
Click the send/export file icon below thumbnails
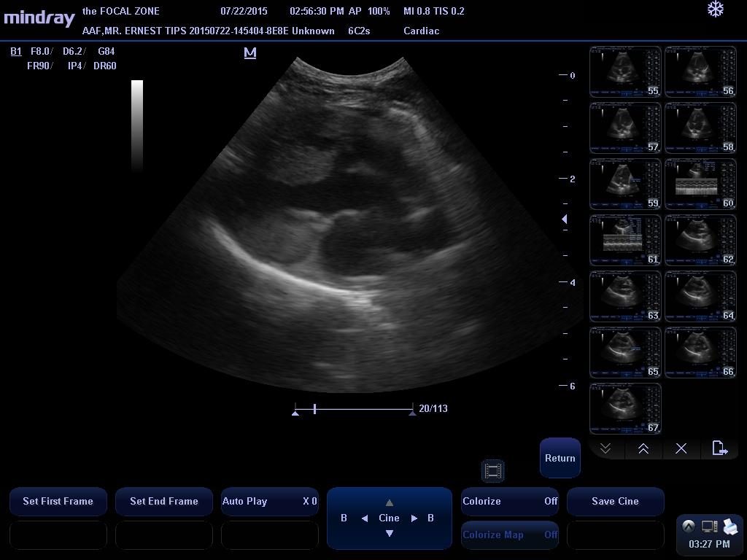coord(719,448)
